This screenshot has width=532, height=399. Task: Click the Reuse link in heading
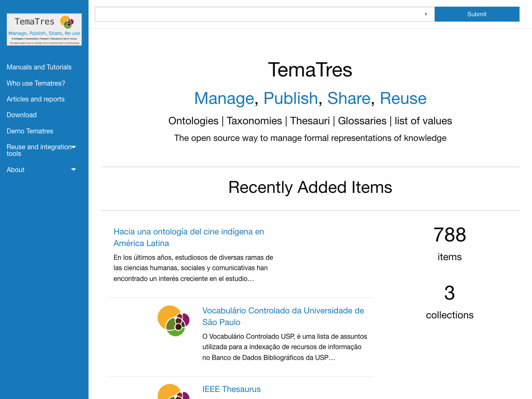(x=403, y=99)
